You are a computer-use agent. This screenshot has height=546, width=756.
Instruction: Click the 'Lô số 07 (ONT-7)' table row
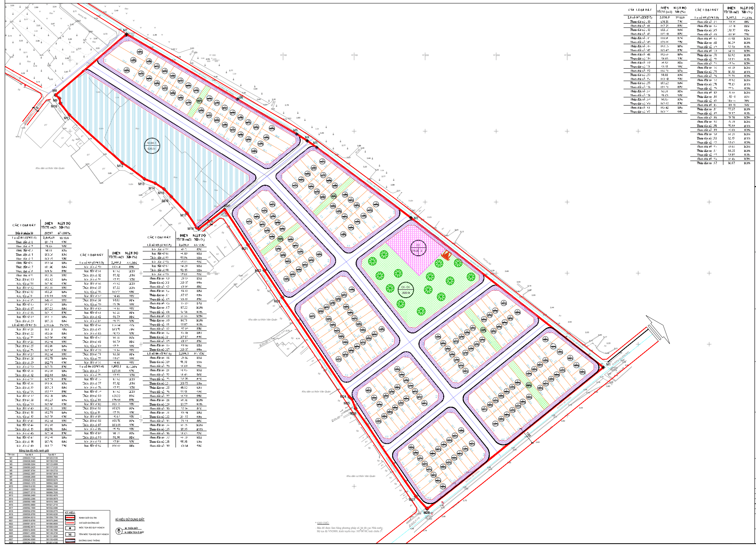coord(656,17)
